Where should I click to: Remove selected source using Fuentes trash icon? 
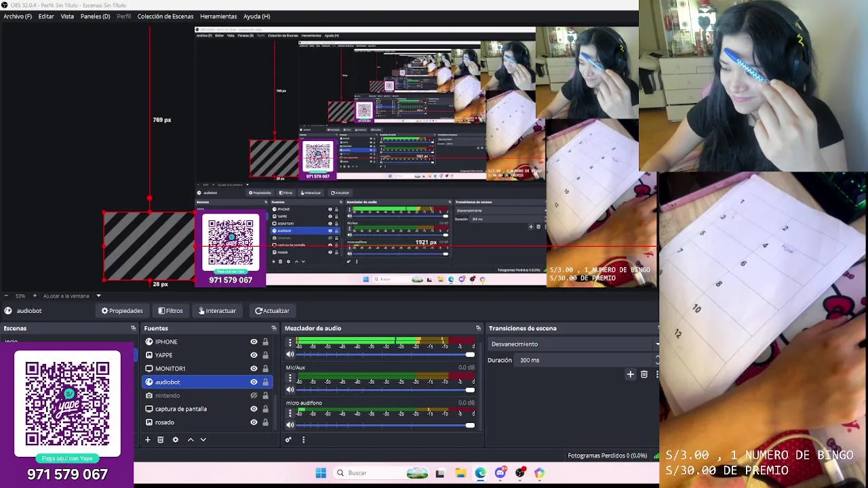161,440
